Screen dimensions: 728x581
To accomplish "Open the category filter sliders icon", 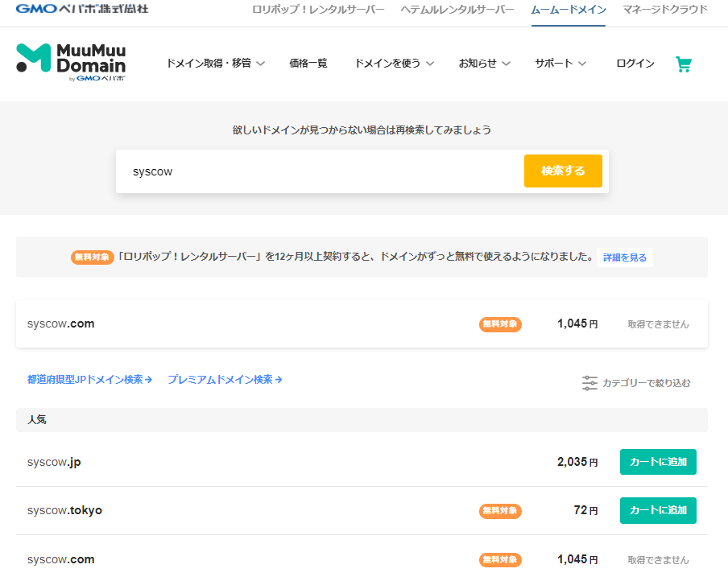I will (x=590, y=383).
